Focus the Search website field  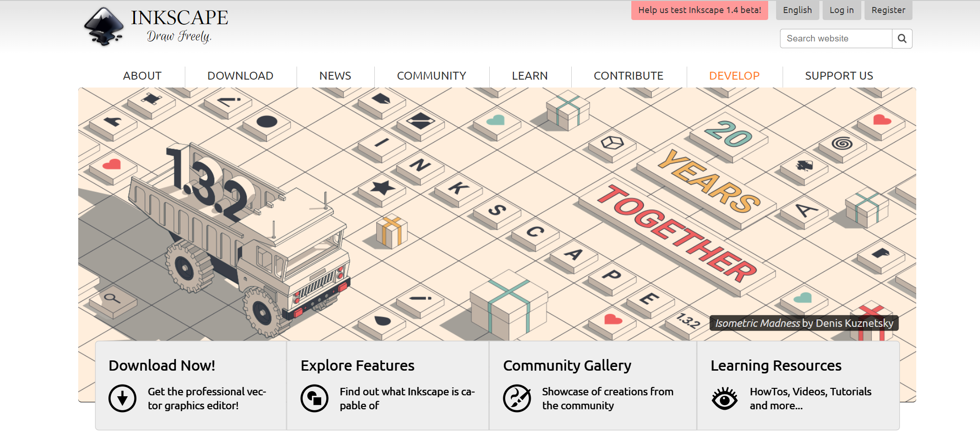[x=836, y=39]
